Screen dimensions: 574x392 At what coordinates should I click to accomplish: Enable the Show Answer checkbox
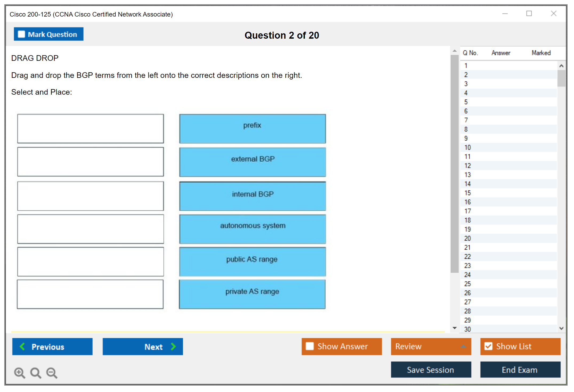pyautogui.click(x=310, y=346)
